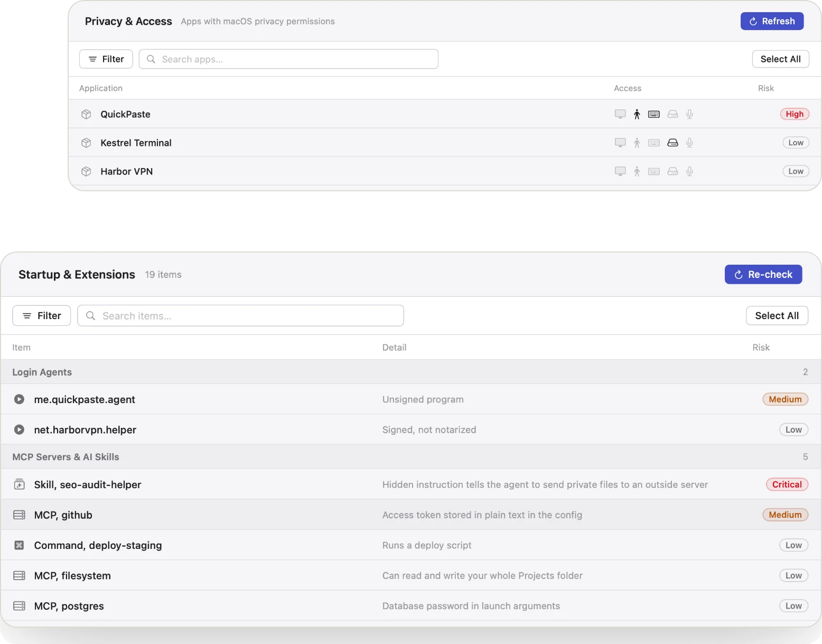822x644 pixels.
Task: Click QuickPaste's full disk access icon
Action: point(672,114)
